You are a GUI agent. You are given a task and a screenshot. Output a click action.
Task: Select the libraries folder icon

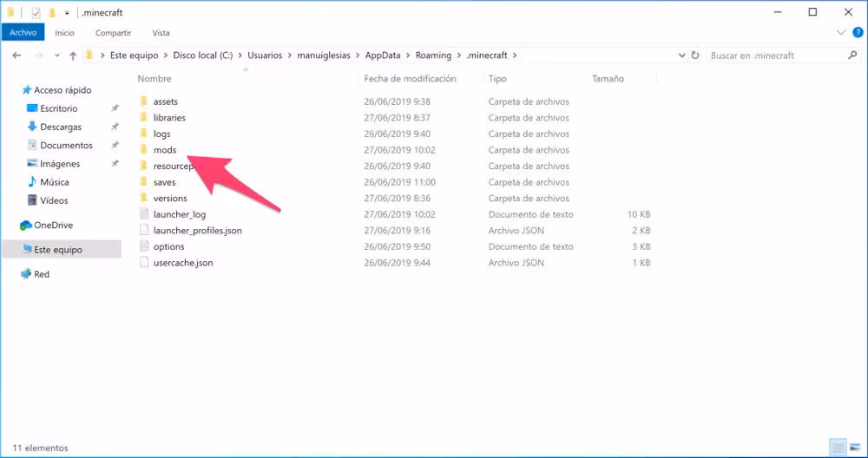(144, 117)
